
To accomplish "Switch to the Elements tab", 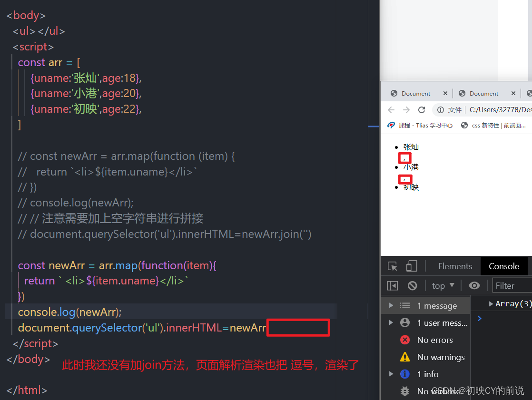I will pyautogui.click(x=455, y=266).
